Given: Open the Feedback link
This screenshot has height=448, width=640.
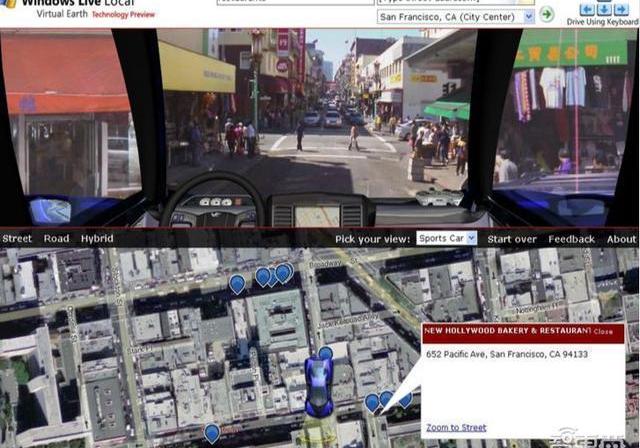Looking at the screenshot, I should [571, 239].
